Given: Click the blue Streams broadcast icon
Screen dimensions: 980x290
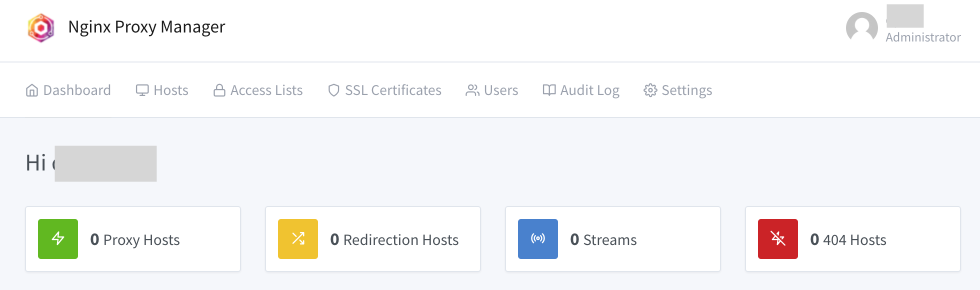Looking at the screenshot, I should coord(538,239).
